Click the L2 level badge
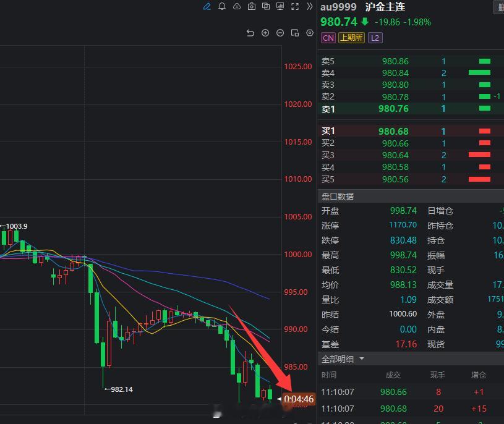504x424 pixels. (x=375, y=38)
